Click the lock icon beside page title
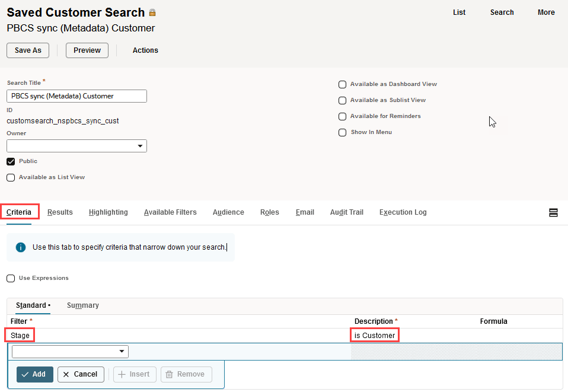This screenshot has width=568, height=392. 152,12
